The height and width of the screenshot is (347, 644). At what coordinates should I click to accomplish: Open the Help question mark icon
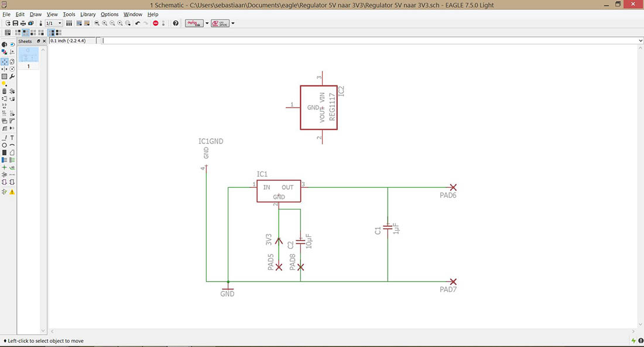point(176,23)
